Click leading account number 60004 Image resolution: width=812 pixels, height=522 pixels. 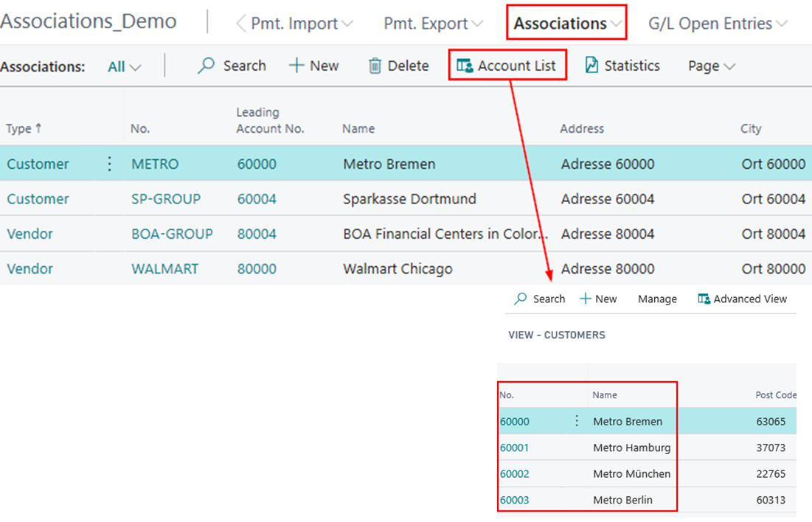click(x=257, y=199)
